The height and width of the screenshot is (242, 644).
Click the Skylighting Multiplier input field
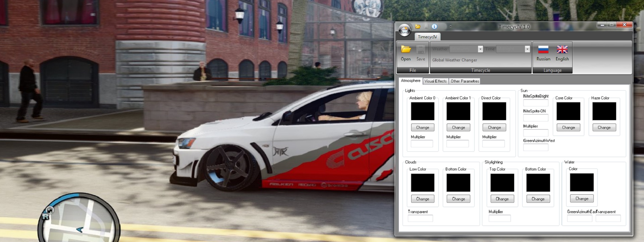point(500,219)
